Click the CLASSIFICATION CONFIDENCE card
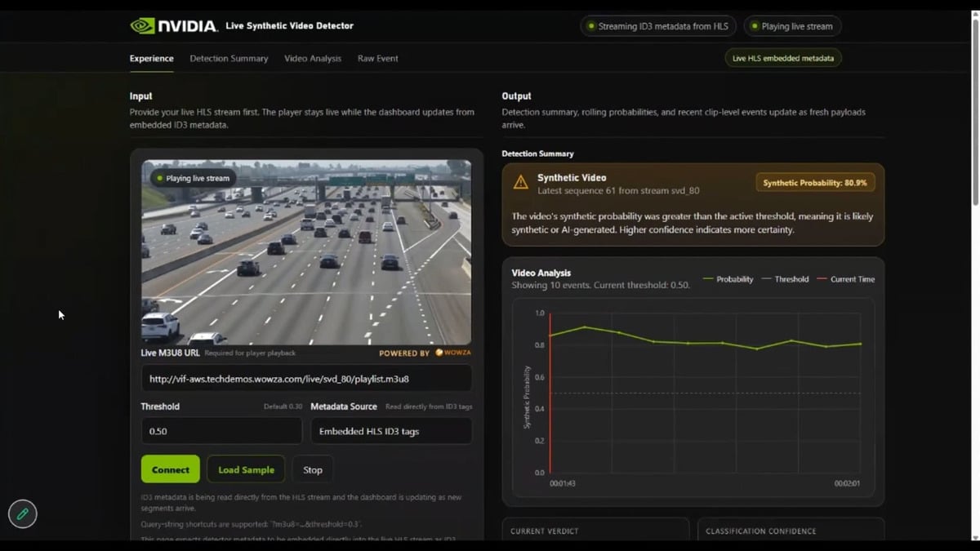 (791, 529)
